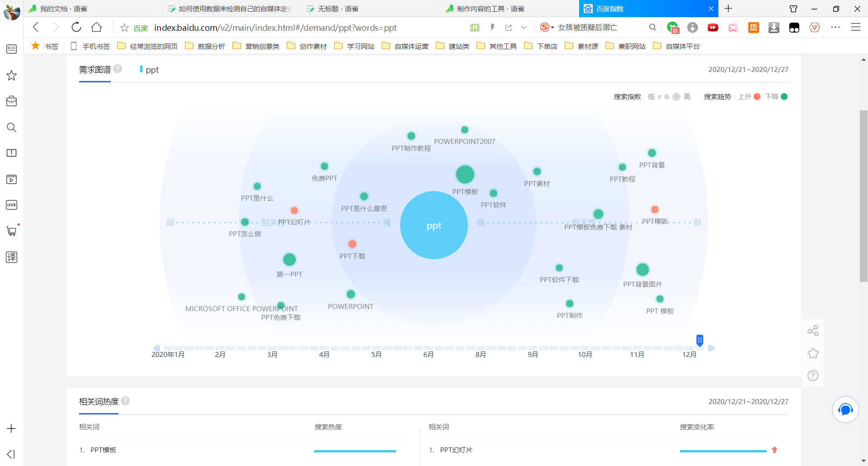Reload the current page

click(x=76, y=27)
